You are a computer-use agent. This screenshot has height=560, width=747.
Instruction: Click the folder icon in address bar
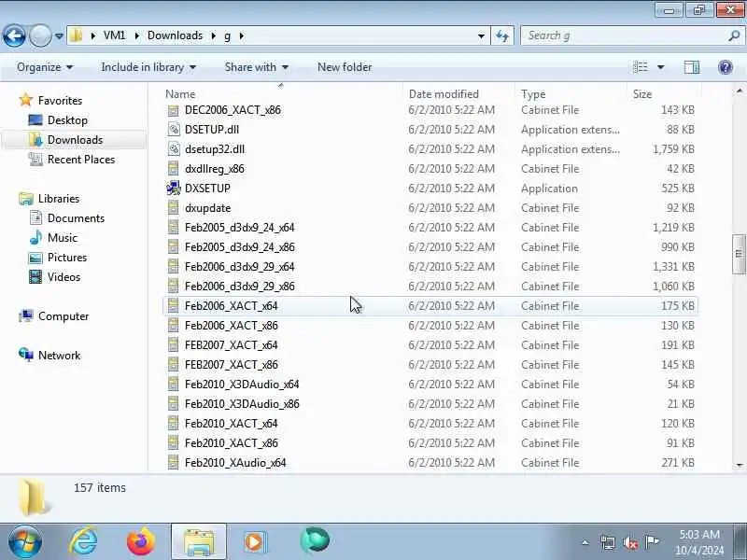click(x=77, y=35)
